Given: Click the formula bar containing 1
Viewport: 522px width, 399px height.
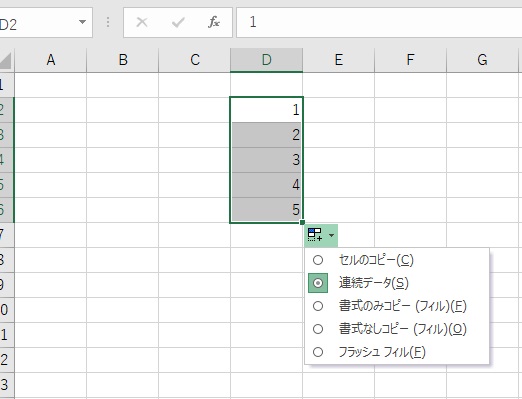Looking at the screenshot, I should pyautogui.click(x=379, y=23).
